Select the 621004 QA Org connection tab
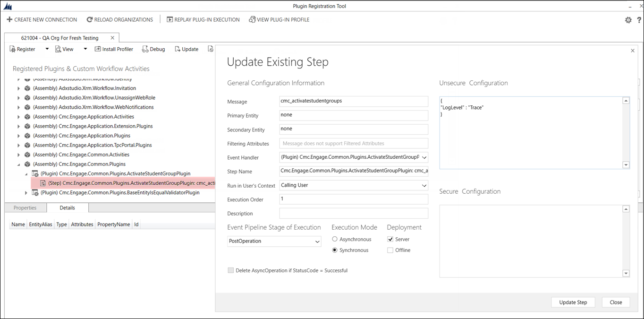Viewport: 644px width, 319px height. click(59, 38)
